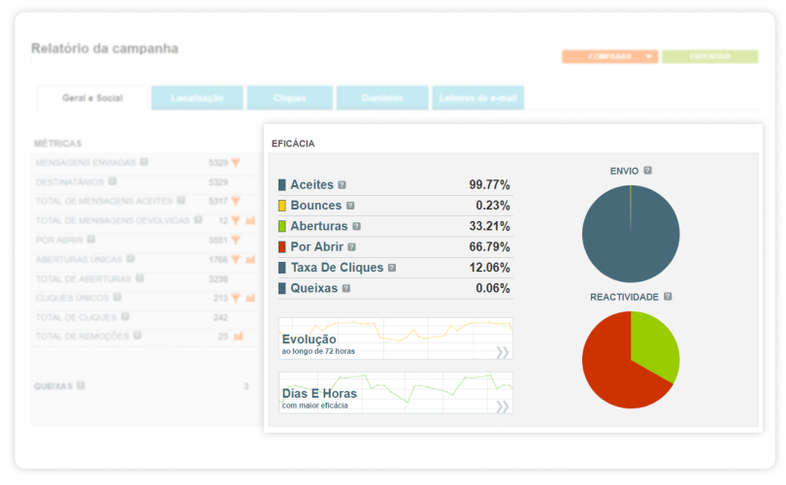This screenshot has width=786, height=485.
Task: Open the chart icon on Total de Mensagens Devolvidas row
Action: 251,220
